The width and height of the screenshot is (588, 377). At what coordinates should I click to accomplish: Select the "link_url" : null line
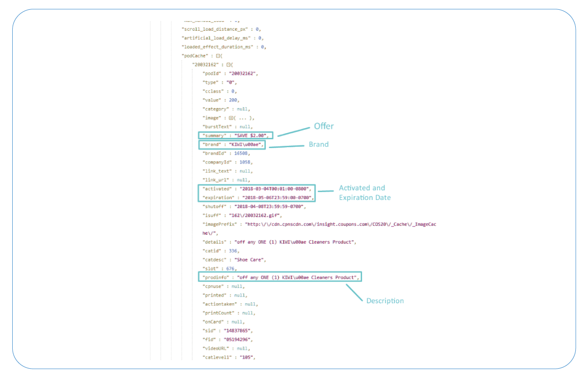(x=225, y=180)
